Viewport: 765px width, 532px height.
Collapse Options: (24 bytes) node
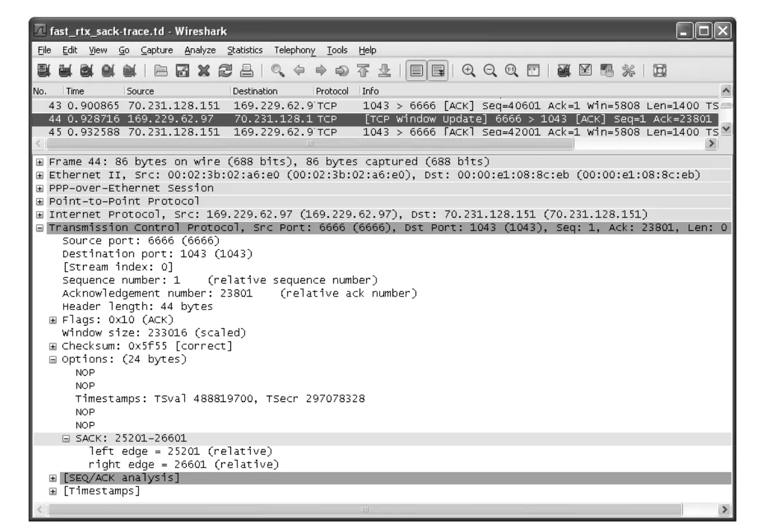pyautogui.click(x=53, y=360)
